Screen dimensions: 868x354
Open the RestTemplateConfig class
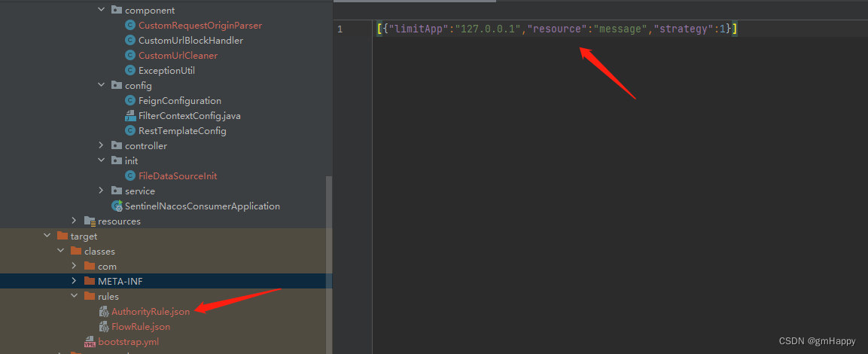click(x=182, y=131)
